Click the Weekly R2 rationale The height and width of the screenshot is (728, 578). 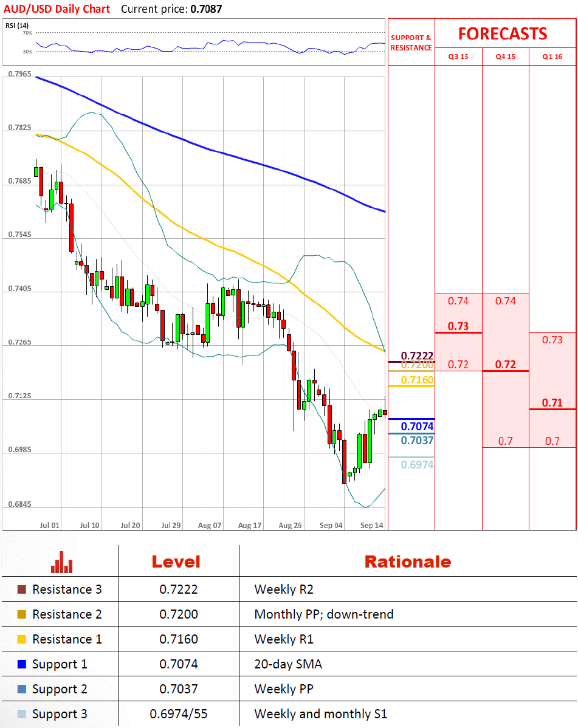(x=284, y=589)
